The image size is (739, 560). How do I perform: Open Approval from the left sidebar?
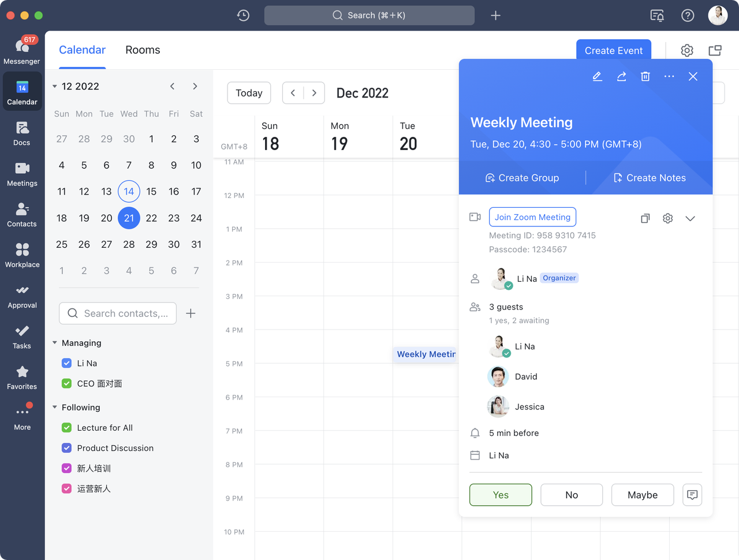point(22,296)
